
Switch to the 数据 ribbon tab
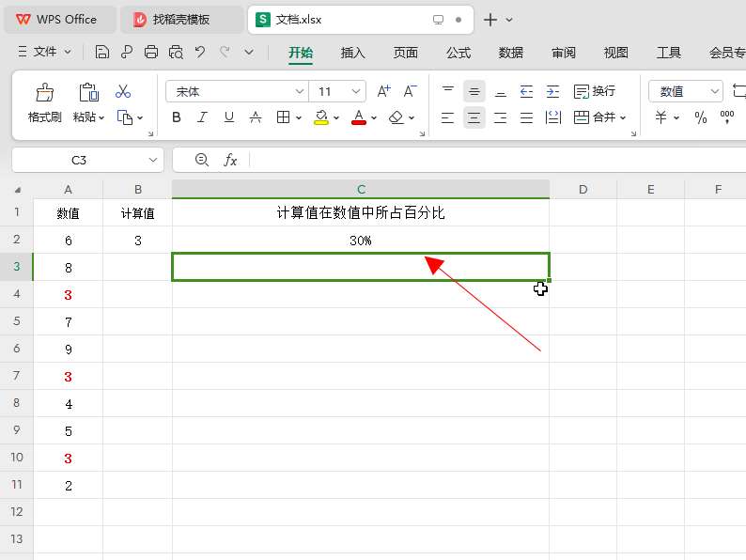click(510, 53)
